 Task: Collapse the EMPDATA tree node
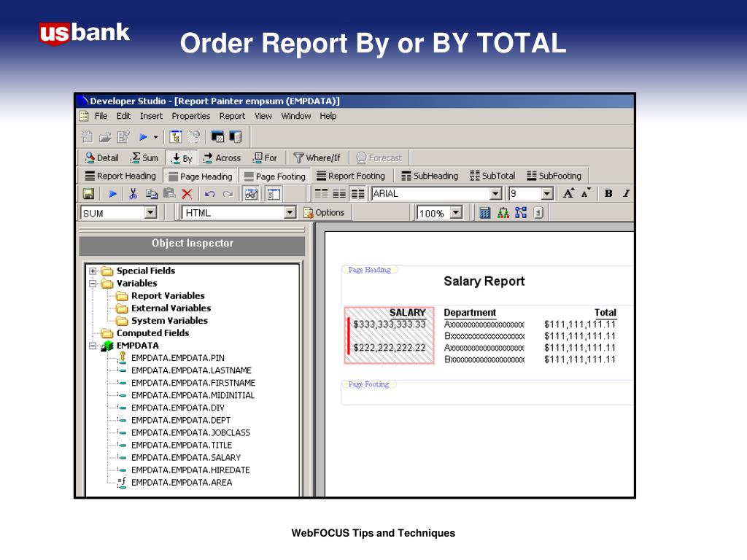click(x=93, y=346)
